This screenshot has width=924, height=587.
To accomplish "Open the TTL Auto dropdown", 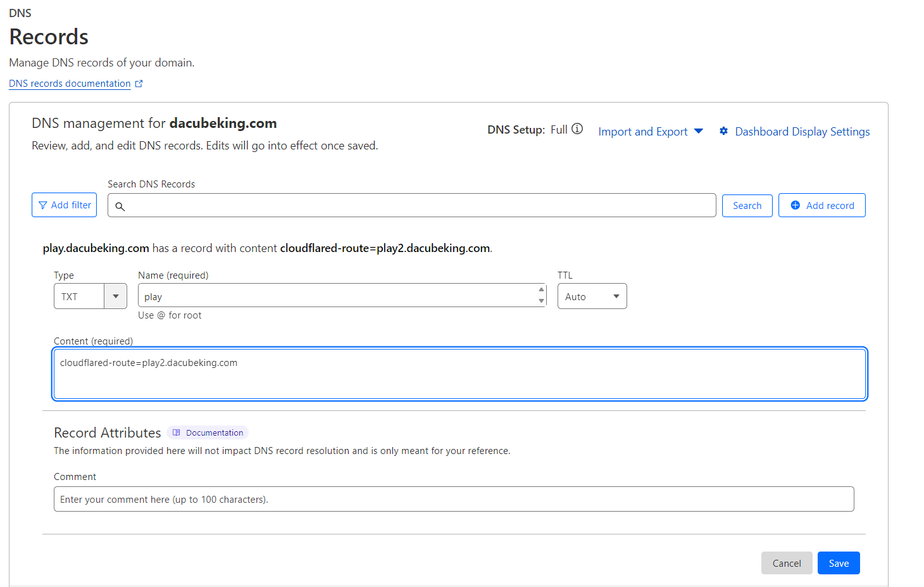I will point(592,296).
